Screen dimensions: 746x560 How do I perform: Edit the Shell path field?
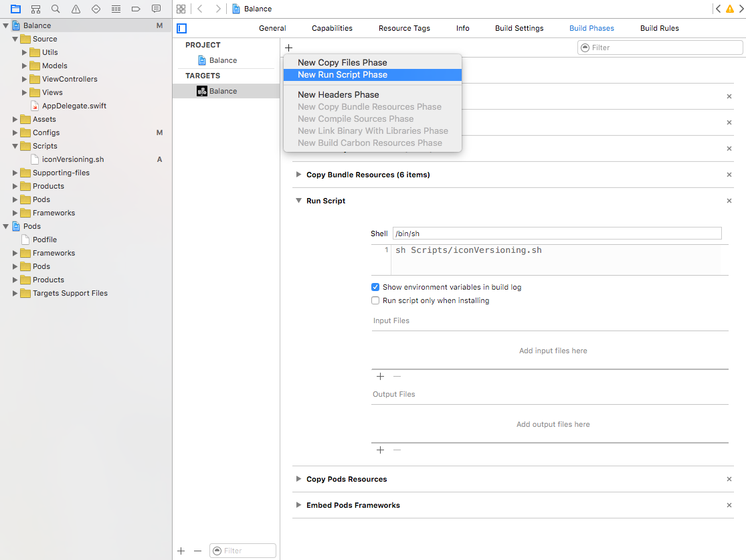click(557, 234)
